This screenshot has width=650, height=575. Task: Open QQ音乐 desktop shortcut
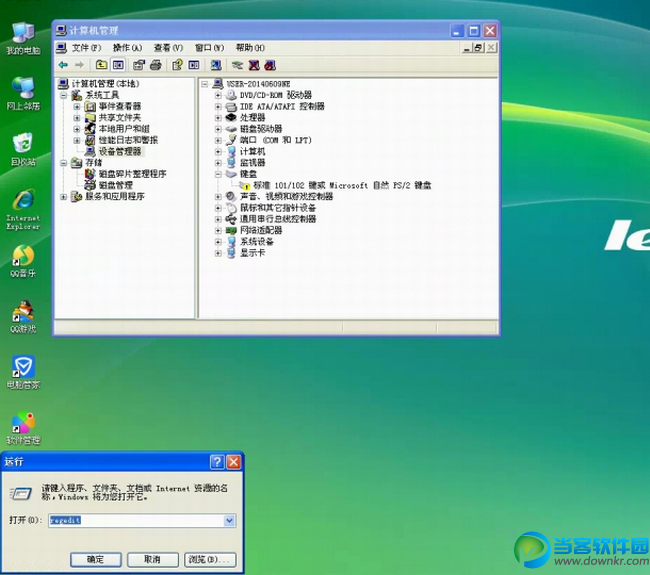(23, 261)
